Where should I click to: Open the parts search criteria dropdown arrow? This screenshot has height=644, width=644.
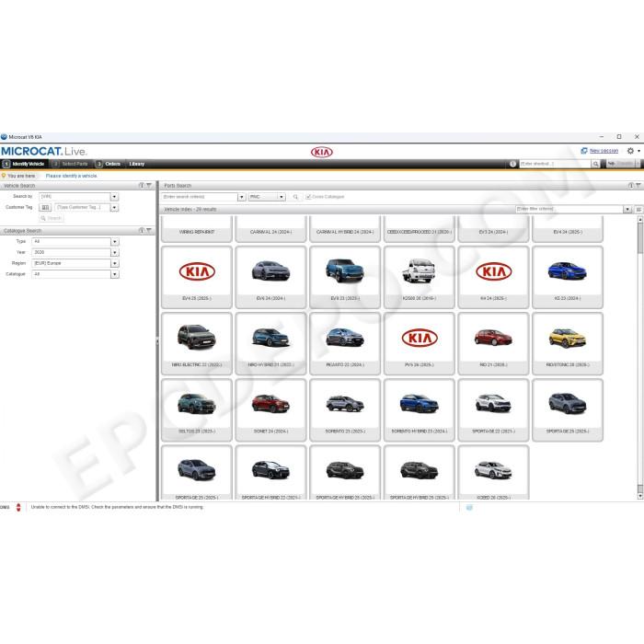pyautogui.click(x=241, y=197)
